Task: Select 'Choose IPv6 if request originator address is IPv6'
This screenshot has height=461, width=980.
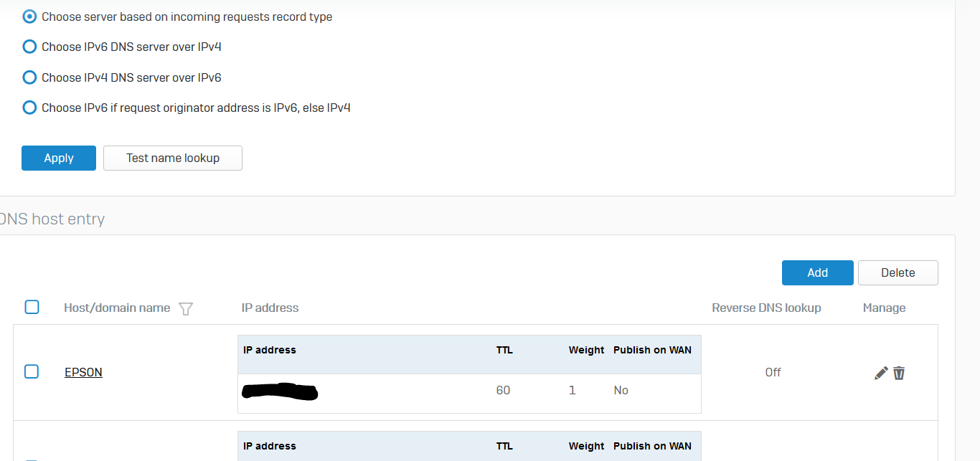Action: coord(29,108)
